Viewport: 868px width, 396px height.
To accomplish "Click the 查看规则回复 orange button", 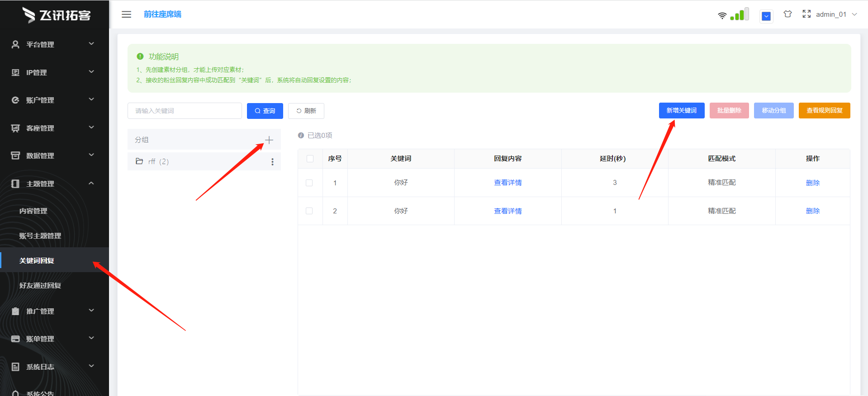I will [x=825, y=110].
